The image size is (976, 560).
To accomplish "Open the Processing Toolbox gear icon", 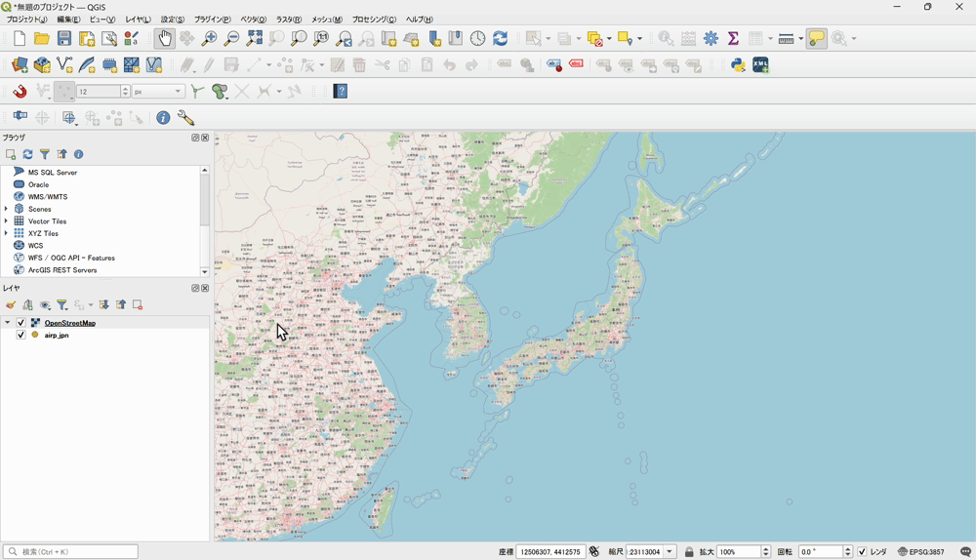I will point(711,39).
